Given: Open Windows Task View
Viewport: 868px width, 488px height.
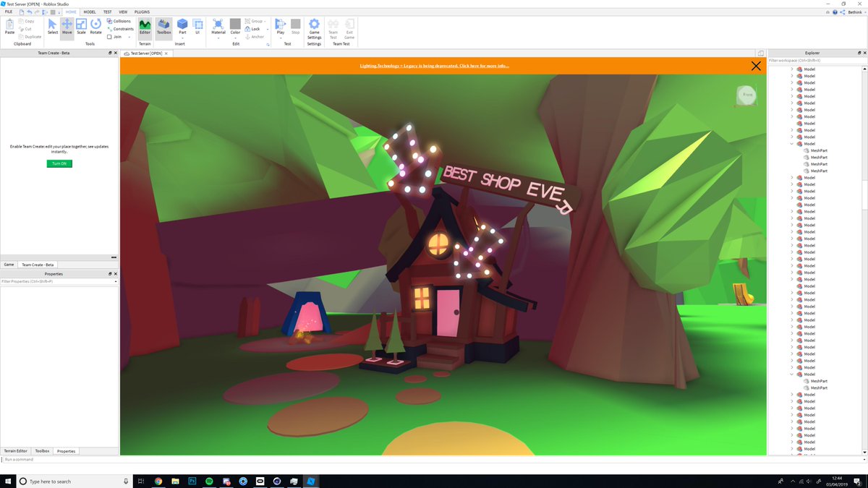Looking at the screenshot, I should tap(141, 481).
